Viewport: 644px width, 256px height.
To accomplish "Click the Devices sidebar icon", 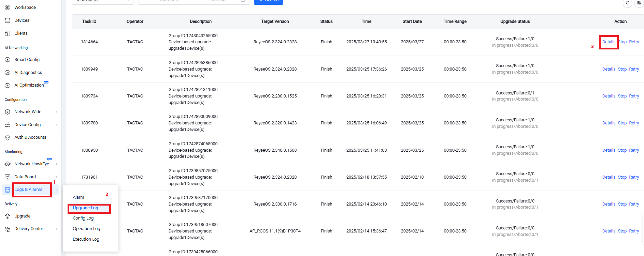I will 8,20.
